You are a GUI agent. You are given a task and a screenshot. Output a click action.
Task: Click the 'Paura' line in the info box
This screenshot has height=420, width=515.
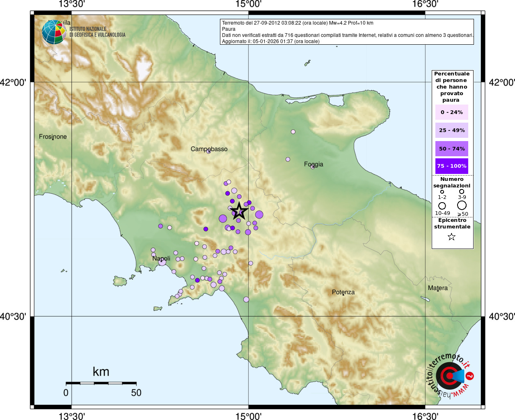coord(229,29)
